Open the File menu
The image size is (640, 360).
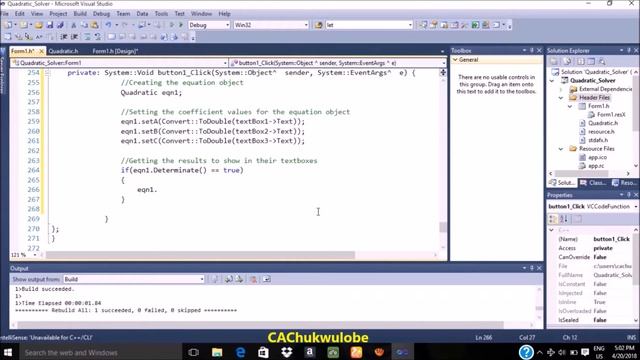4,13
